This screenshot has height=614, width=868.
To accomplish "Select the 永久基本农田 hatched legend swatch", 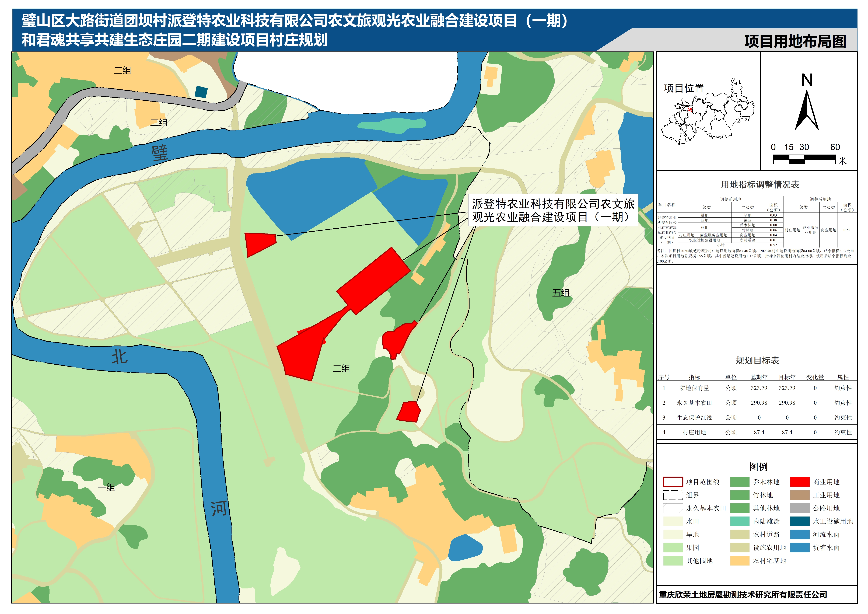I will [x=673, y=508].
